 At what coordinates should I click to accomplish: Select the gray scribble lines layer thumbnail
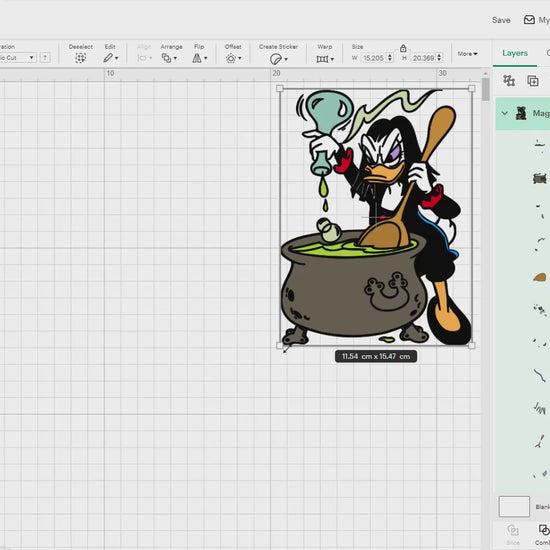[x=540, y=408]
